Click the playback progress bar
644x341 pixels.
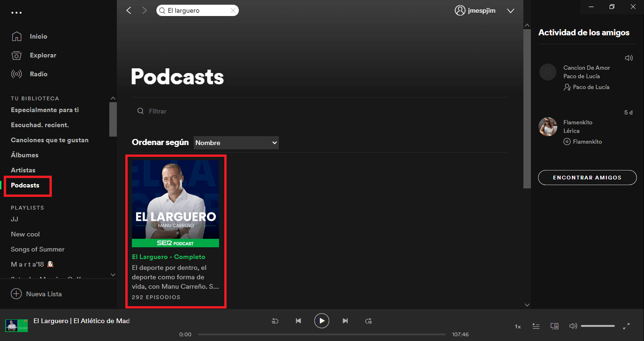(x=322, y=334)
